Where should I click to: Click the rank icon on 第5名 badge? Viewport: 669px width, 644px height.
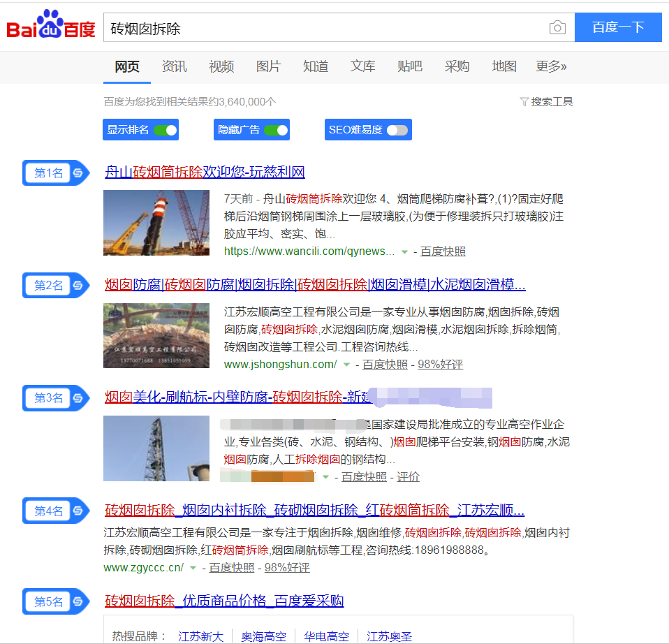coord(78,601)
